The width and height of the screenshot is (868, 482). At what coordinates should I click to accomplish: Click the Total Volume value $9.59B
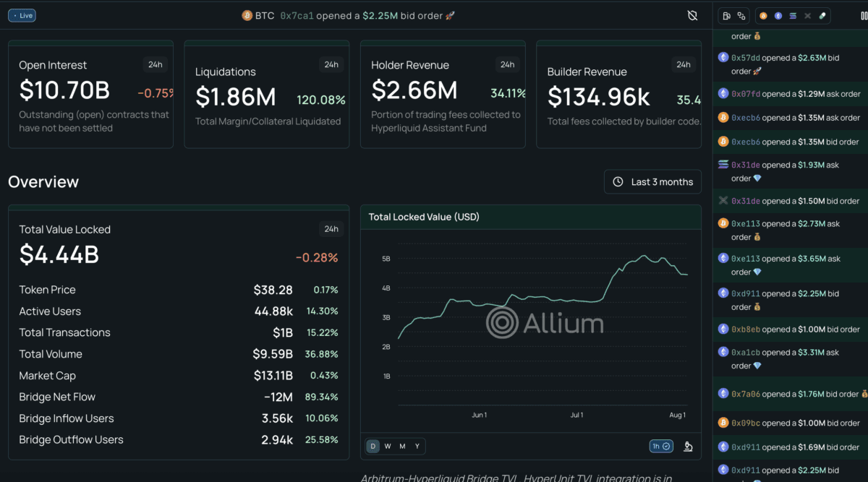tap(273, 354)
